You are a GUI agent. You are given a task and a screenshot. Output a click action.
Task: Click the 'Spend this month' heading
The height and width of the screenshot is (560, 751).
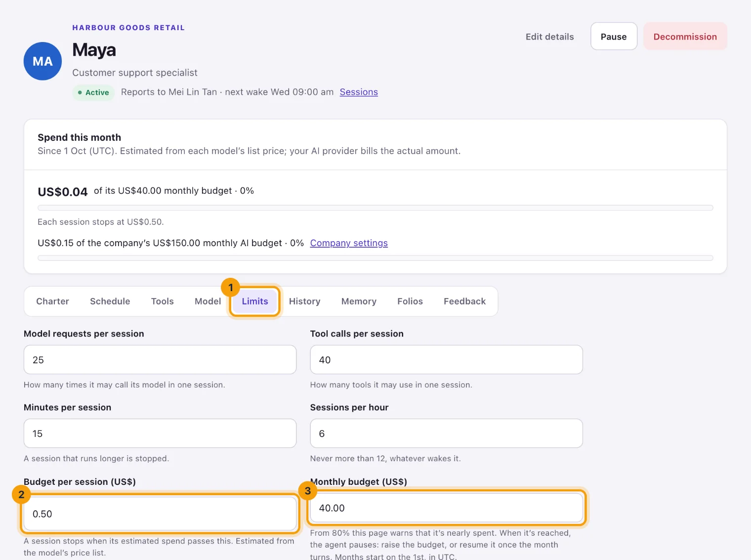(x=79, y=137)
